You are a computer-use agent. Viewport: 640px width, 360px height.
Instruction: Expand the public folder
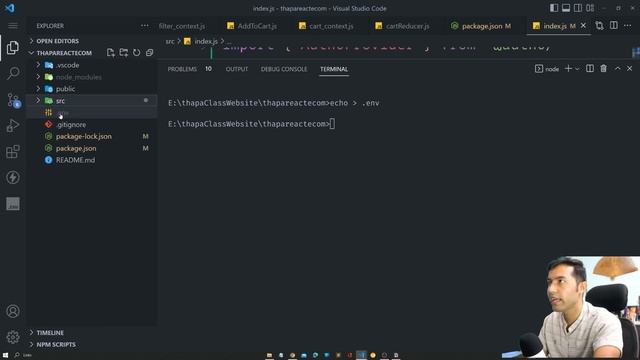[x=65, y=89]
